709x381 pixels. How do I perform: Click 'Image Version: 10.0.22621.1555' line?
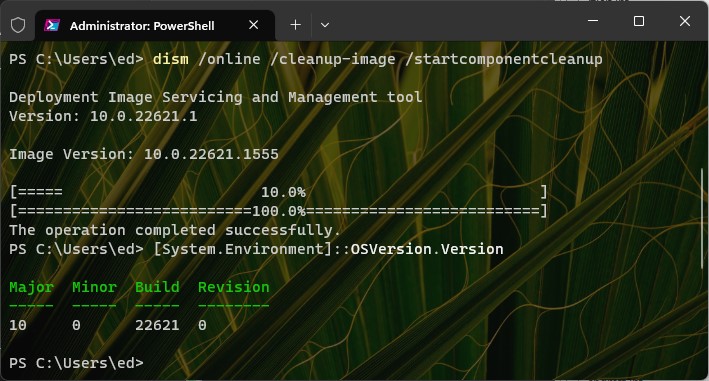[x=144, y=155]
